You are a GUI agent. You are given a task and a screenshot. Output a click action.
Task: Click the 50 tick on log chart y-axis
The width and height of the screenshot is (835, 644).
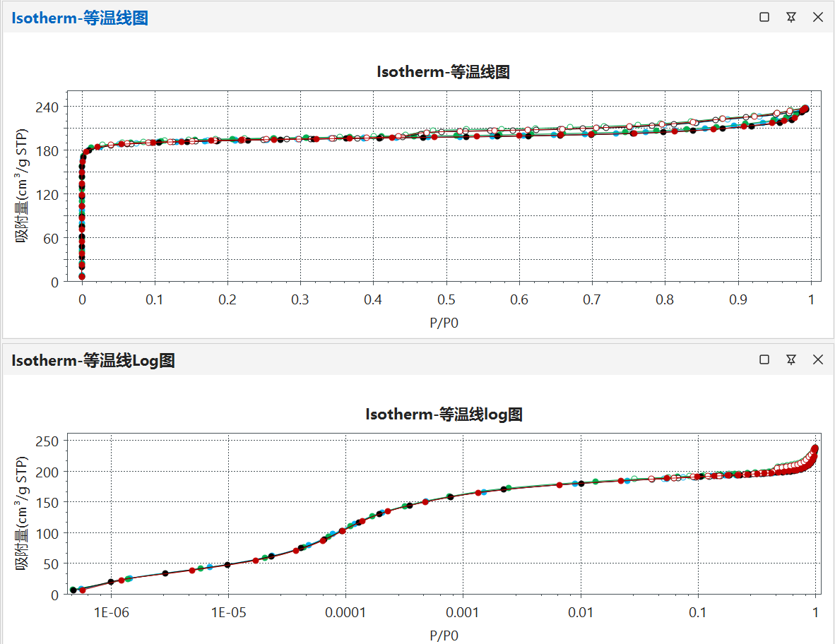click(51, 564)
